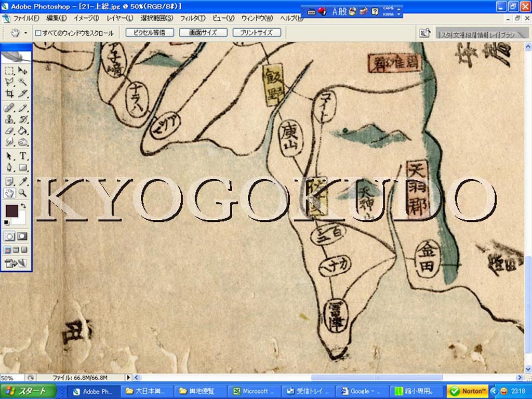This screenshot has height=399, width=532.
Task: Click the 50% zoom level field
Action: (12, 378)
